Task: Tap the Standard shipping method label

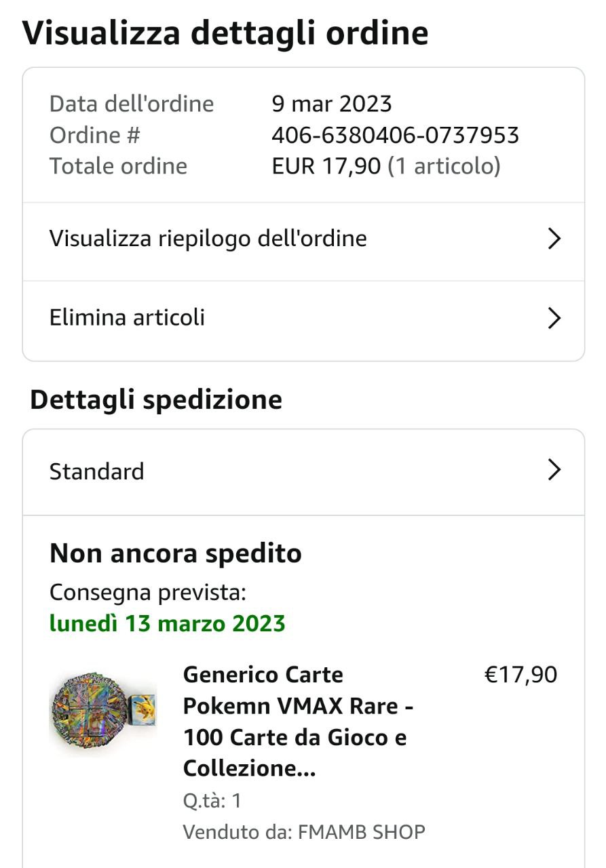Action: (x=97, y=471)
